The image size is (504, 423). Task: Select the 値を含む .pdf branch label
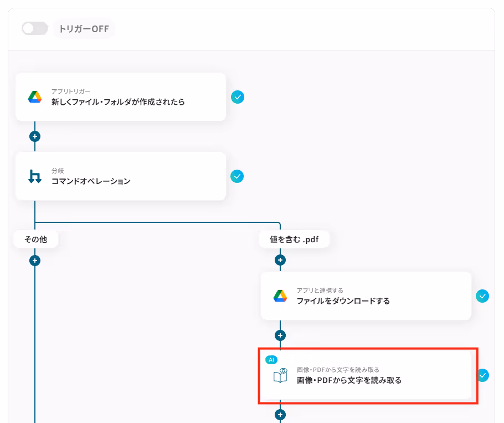click(x=294, y=239)
